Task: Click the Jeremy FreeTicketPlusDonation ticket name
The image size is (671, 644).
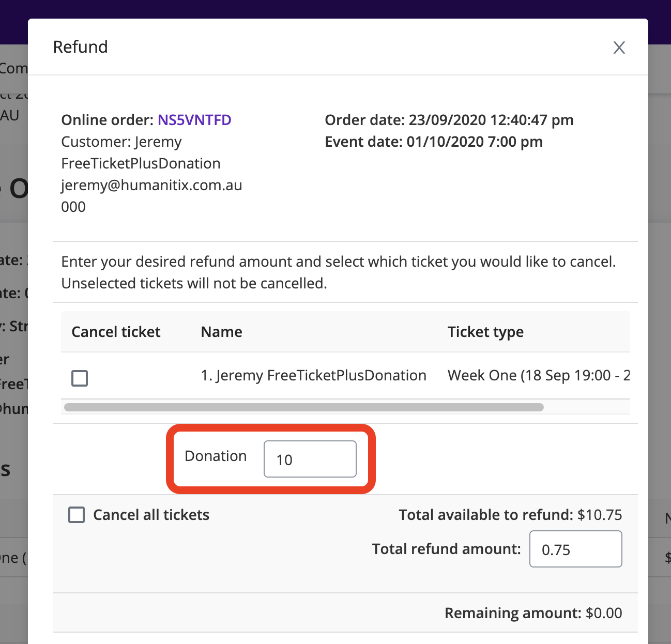Action: pos(313,375)
